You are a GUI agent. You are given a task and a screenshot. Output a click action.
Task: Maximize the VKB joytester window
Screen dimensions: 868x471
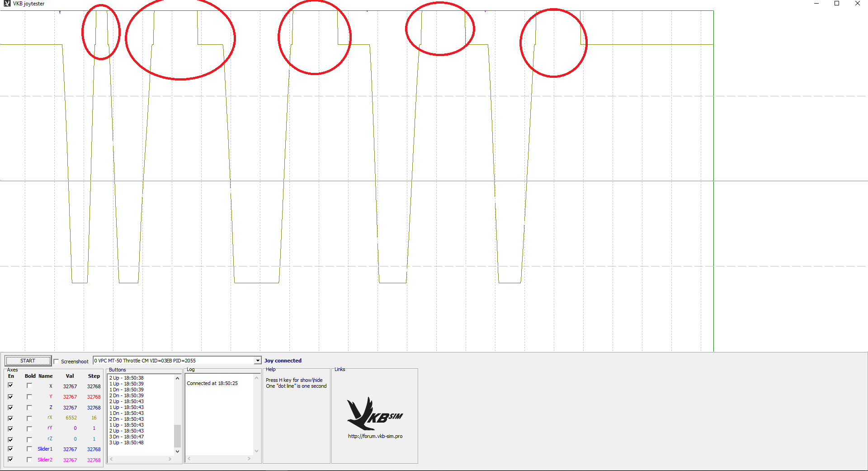click(837, 4)
